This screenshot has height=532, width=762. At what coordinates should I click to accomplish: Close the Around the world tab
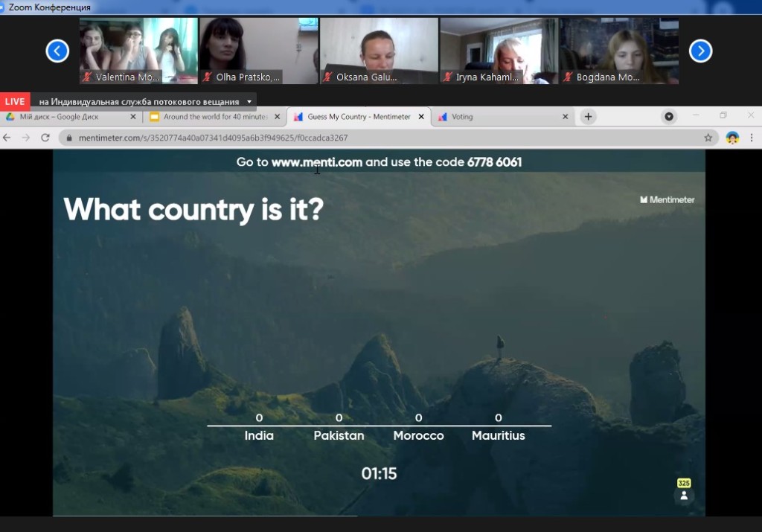(x=277, y=117)
